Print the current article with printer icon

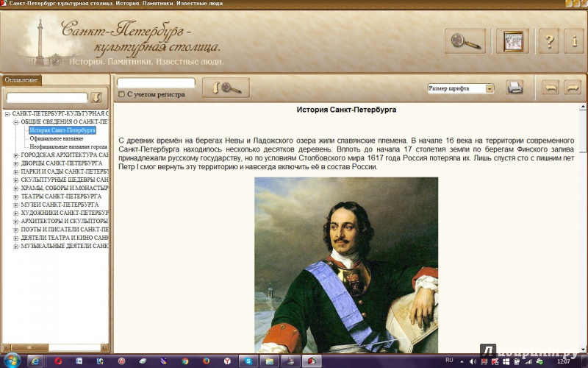(514, 88)
